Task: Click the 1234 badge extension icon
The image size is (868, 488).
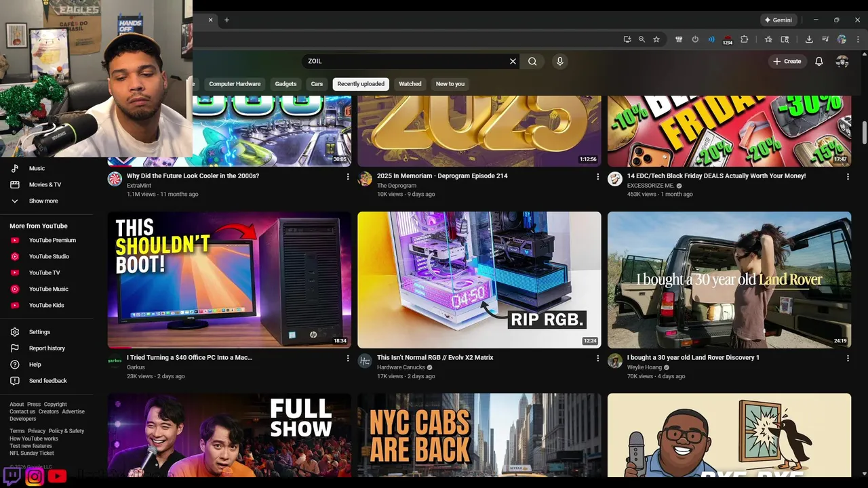Action: click(x=727, y=40)
